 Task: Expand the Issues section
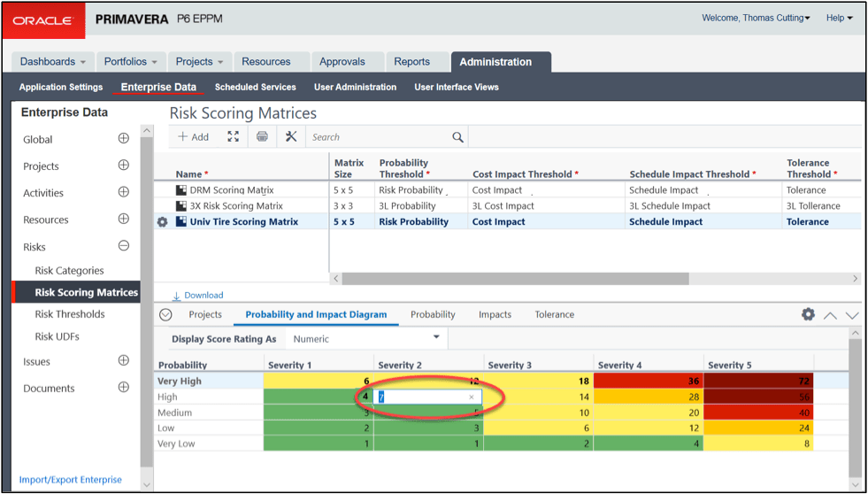124,360
